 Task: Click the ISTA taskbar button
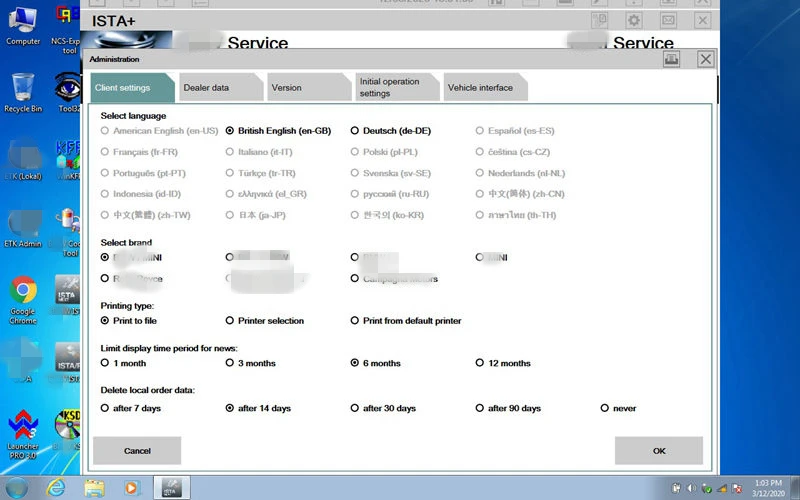tap(172, 488)
